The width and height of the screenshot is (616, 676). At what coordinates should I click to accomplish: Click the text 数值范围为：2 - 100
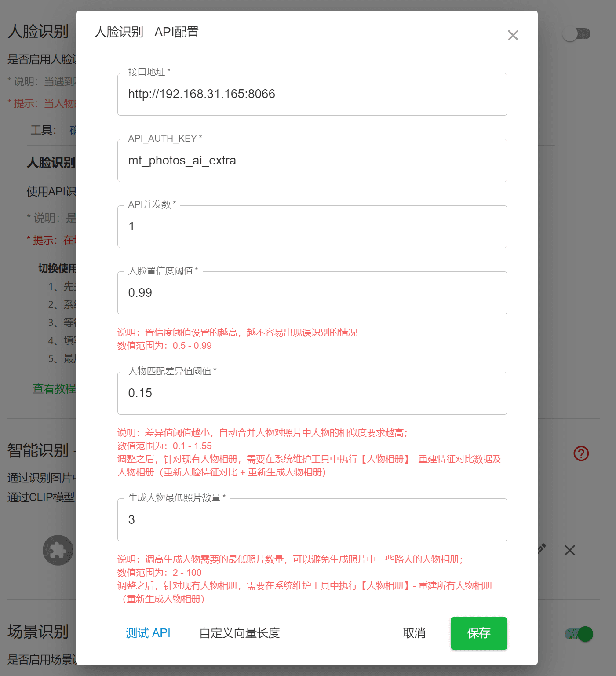click(x=159, y=573)
